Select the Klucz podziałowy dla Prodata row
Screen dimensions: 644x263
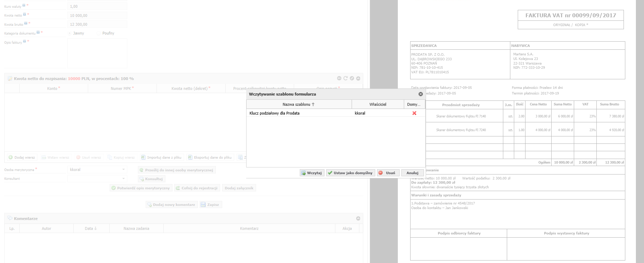point(274,113)
